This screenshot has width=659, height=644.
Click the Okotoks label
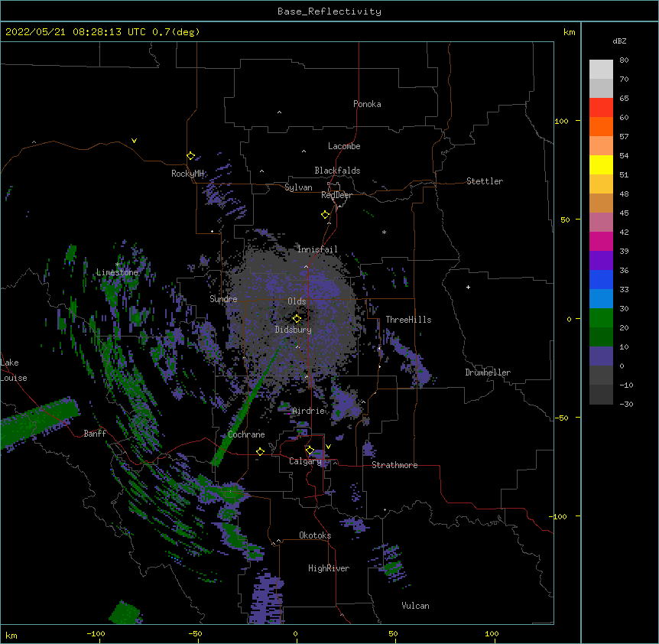[315, 535]
